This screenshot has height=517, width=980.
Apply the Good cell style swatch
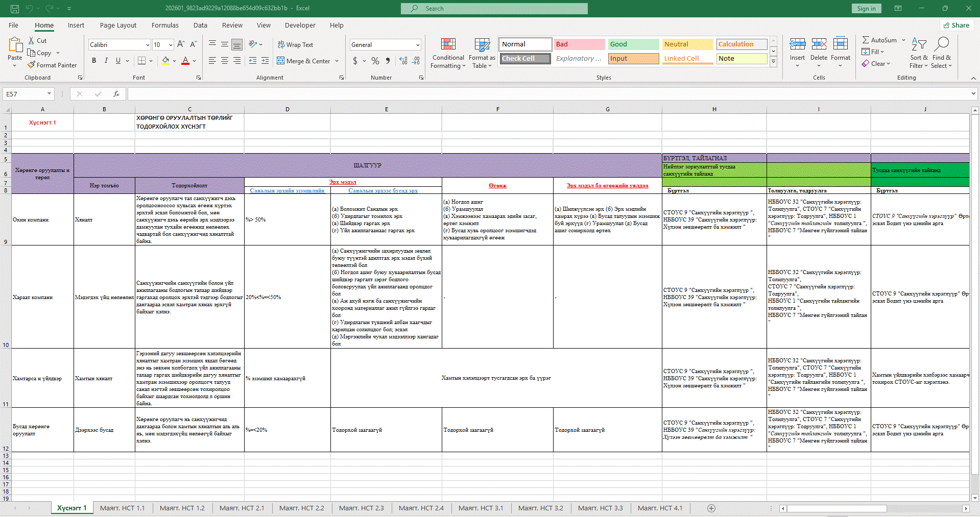(633, 44)
